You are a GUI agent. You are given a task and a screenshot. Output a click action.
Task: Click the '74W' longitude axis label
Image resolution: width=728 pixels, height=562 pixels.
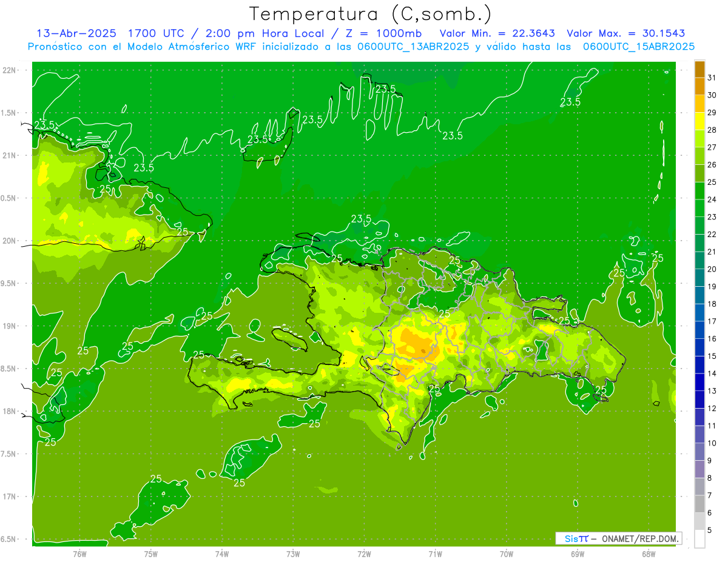222,554
